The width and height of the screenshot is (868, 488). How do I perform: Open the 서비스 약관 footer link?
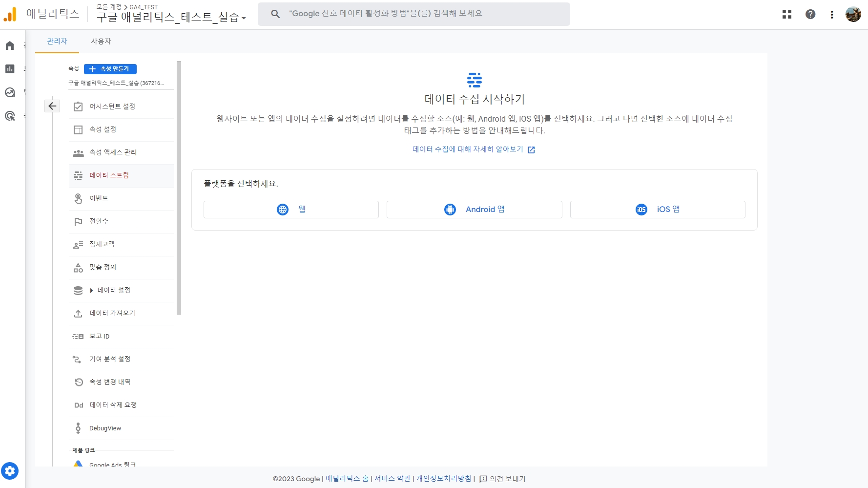click(393, 479)
